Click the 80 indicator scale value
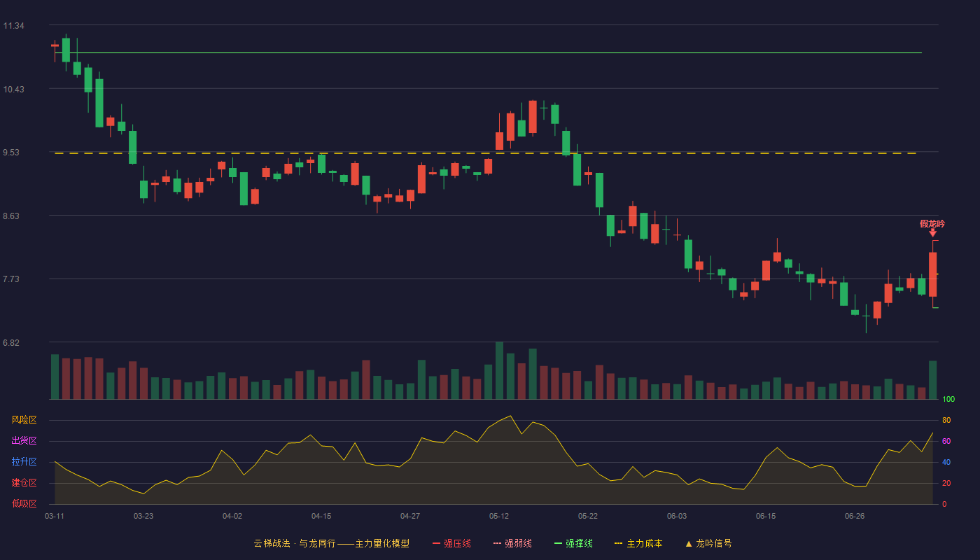 pyautogui.click(x=946, y=420)
